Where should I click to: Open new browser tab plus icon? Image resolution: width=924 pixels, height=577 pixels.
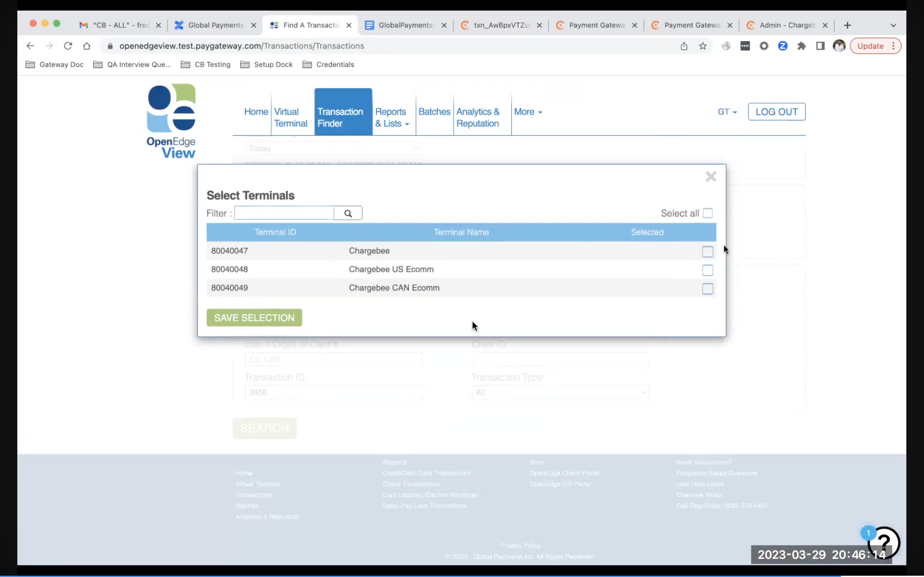pos(847,25)
